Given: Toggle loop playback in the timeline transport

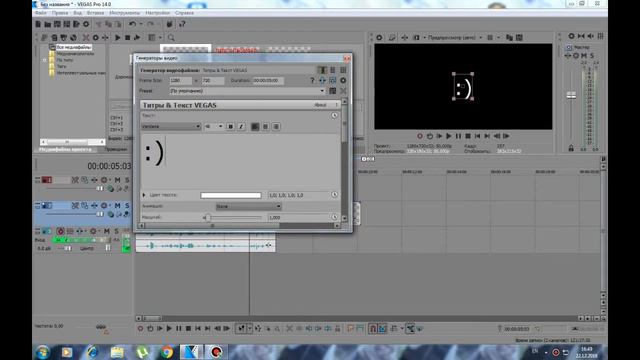Looking at the screenshot, I should (150, 328).
